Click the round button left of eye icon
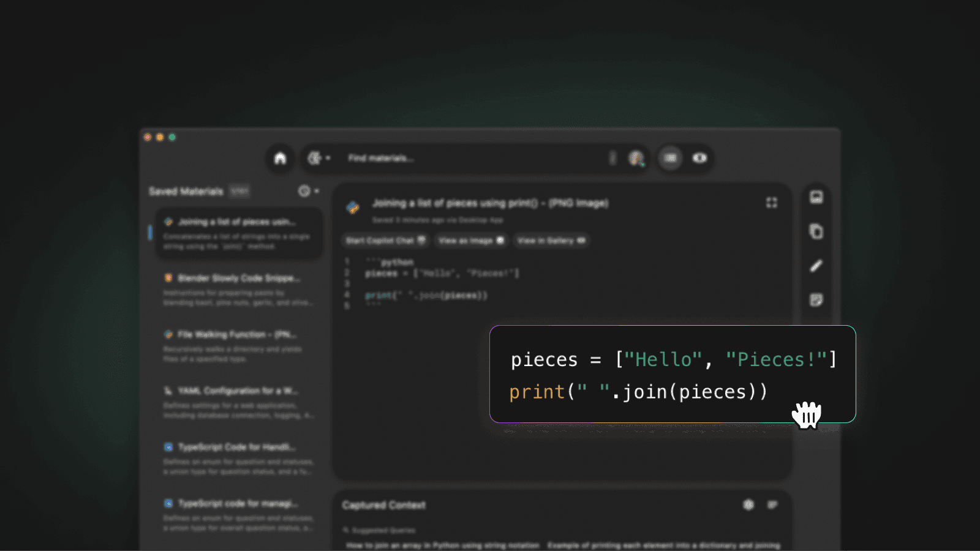 point(670,158)
